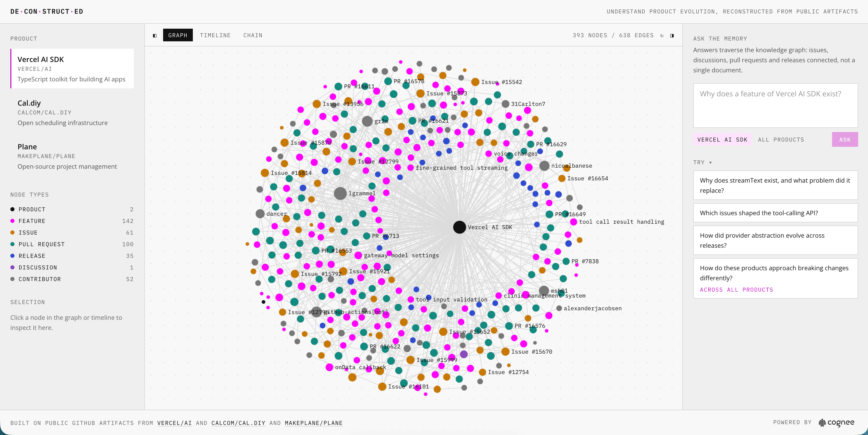This screenshot has width=868, height=435.
Task: Select the Plane product
Action: click(x=72, y=156)
